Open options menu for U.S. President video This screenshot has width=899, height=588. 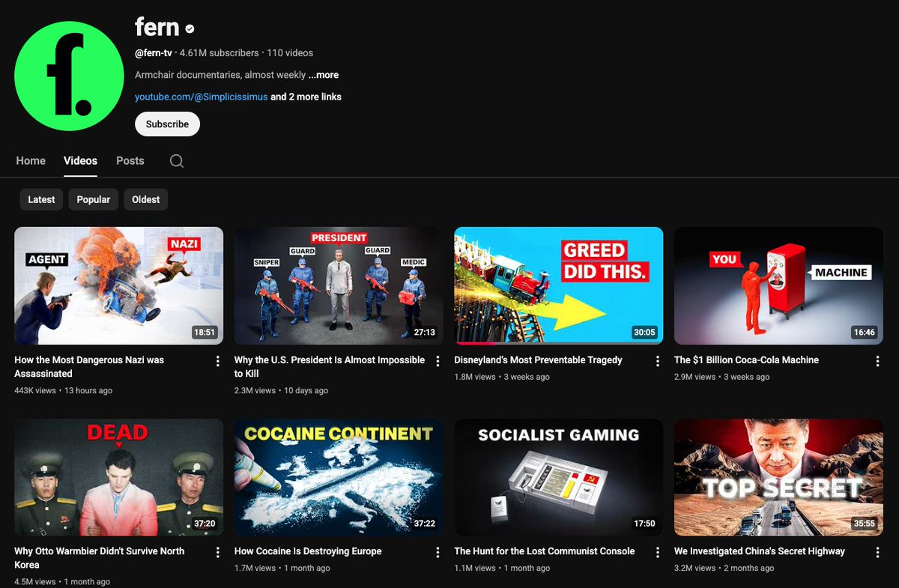tap(438, 361)
